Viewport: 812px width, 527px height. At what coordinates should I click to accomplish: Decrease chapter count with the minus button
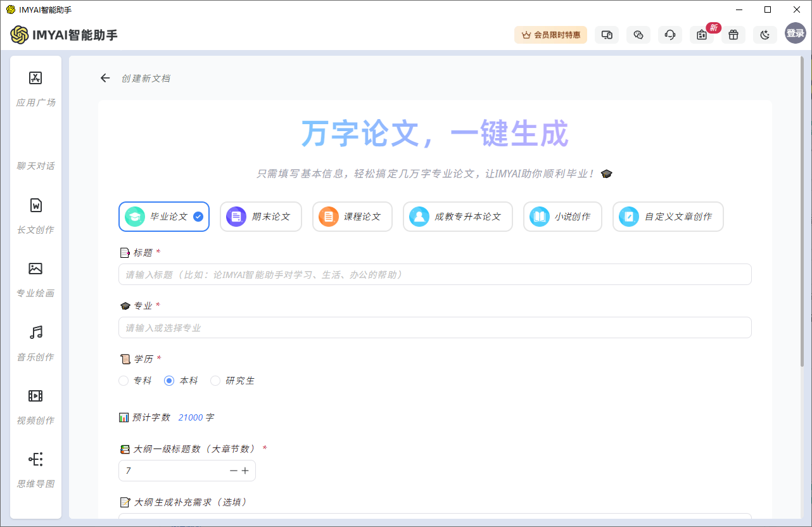[234, 471]
